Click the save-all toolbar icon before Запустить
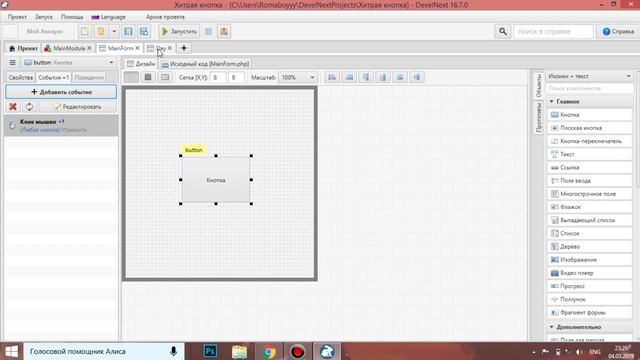This screenshot has width=640, height=360. pos(144,31)
